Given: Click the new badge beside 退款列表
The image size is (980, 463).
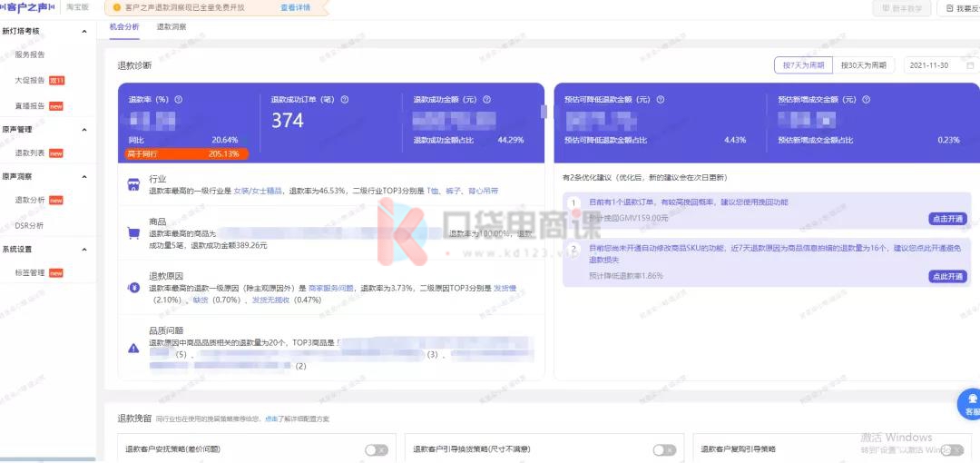Looking at the screenshot, I should pyautogui.click(x=56, y=153).
